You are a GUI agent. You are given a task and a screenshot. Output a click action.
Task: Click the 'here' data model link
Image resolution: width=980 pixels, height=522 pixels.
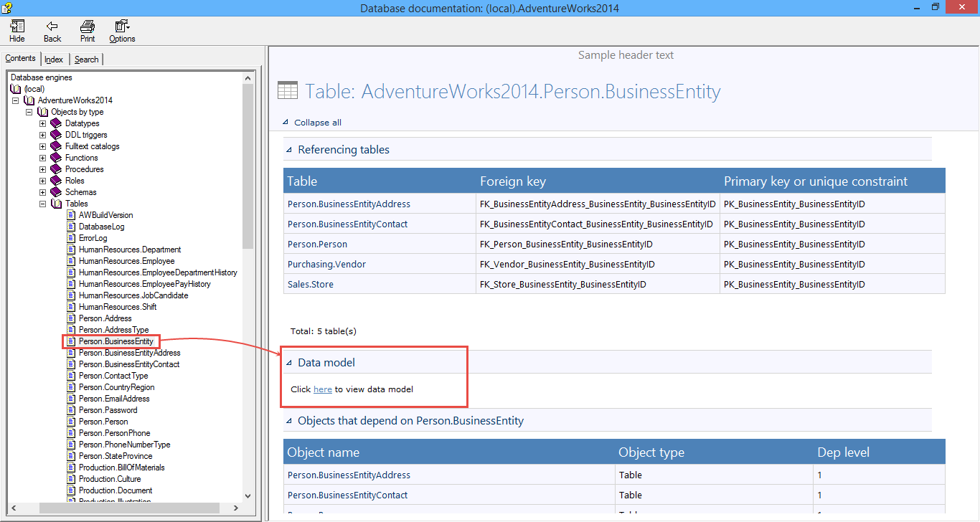click(x=323, y=389)
